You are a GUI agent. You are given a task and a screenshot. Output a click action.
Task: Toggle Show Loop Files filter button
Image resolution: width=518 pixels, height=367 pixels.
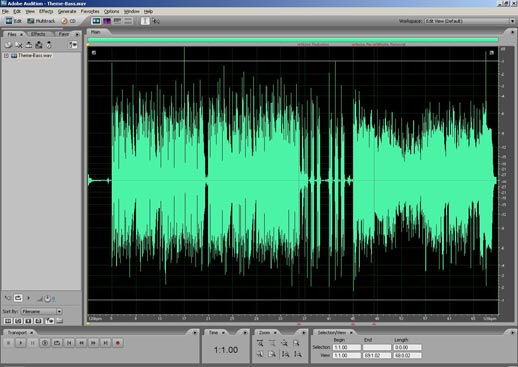pos(18,321)
